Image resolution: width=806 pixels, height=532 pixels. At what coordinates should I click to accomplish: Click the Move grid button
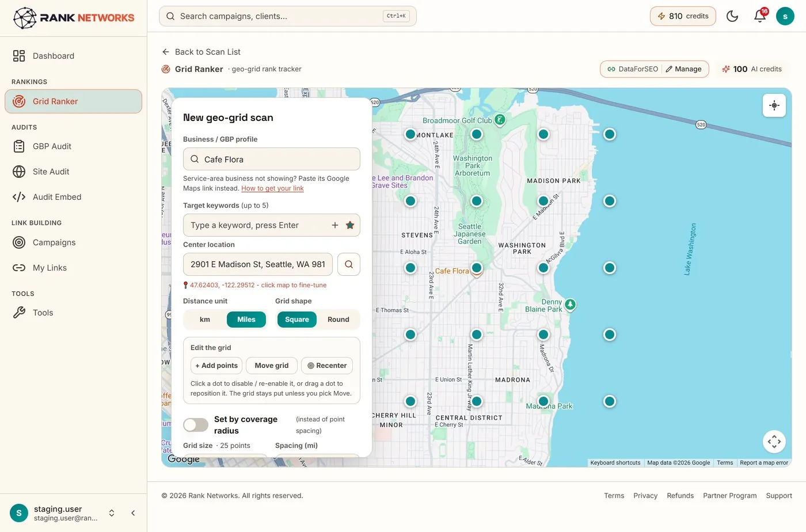[x=272, y=366]
